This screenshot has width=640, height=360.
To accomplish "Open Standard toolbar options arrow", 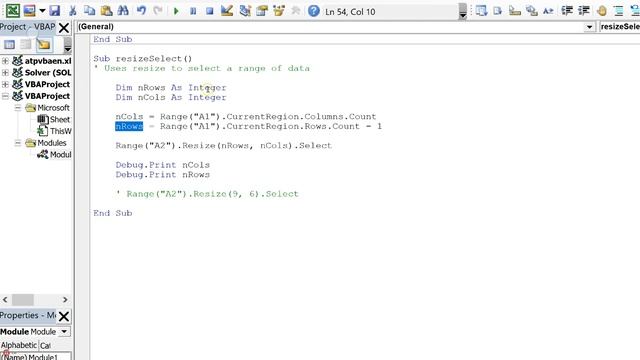I will click(x=462, y=11).
